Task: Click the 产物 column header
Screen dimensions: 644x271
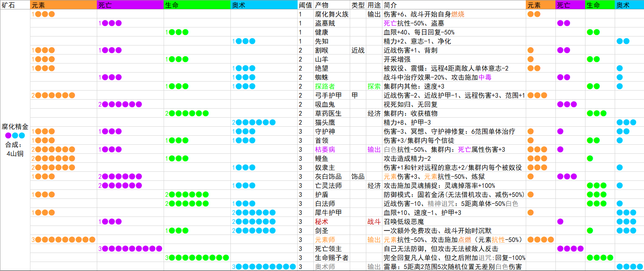Action: [332, 5]
